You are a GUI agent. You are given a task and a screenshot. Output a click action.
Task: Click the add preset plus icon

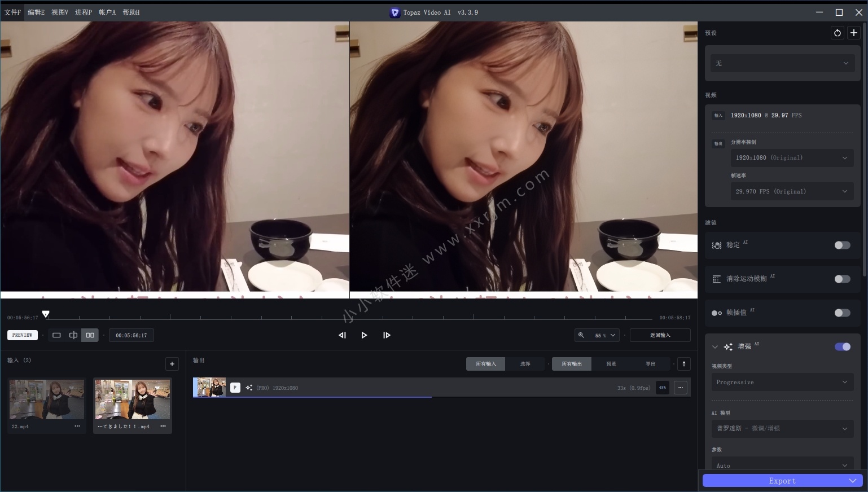[x=854, y=33]
